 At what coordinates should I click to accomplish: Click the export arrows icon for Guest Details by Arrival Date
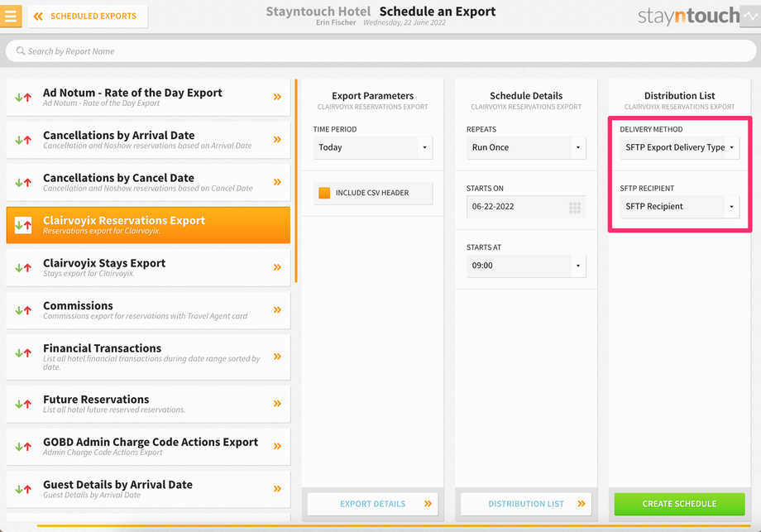(x=23, y=489)
